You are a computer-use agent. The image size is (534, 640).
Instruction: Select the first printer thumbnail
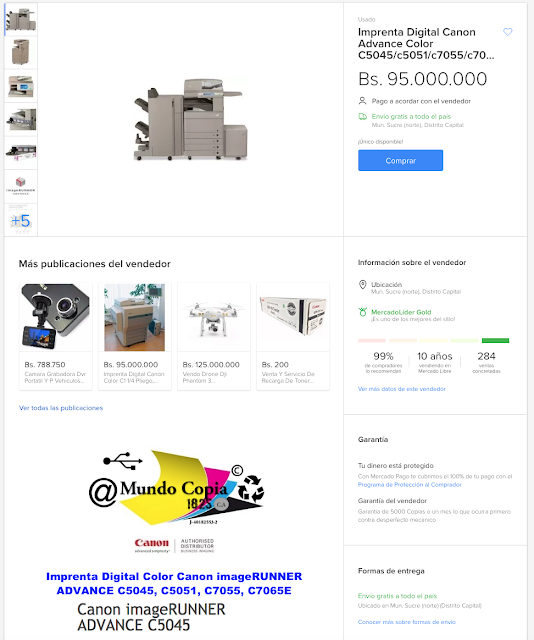21,19
